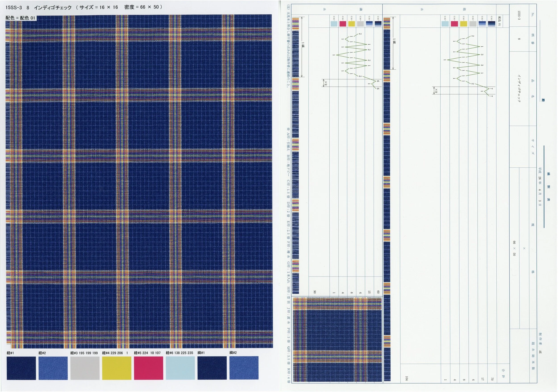
Task: Pick the 緯#1 navy swatch
Action: pyautogui.click(x=212, y=368)
